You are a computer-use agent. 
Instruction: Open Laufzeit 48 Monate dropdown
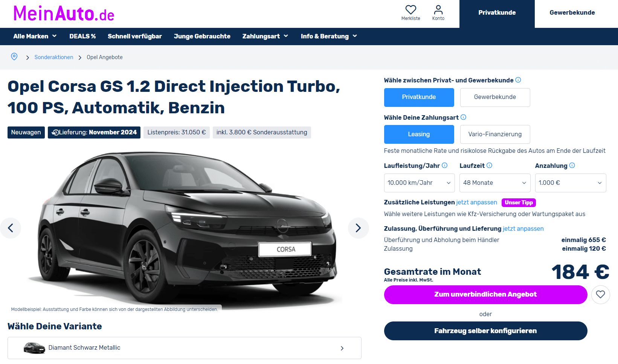[495, 183]
